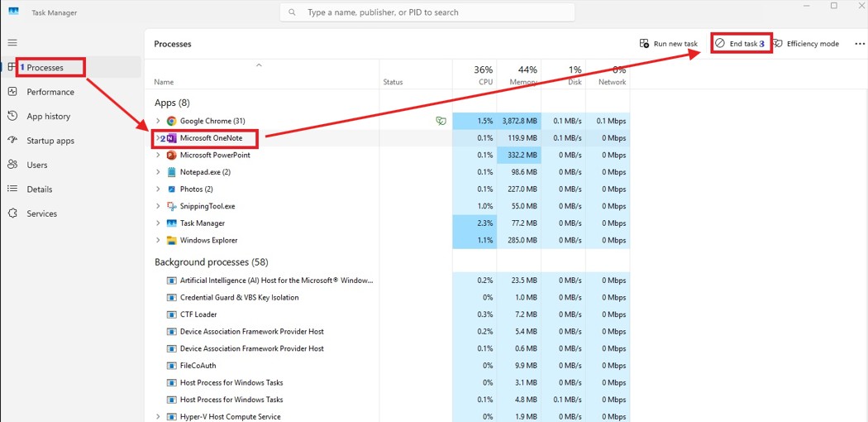868x422 pixels.
Task: Switch to the Details page
Action: click(71, 189)
